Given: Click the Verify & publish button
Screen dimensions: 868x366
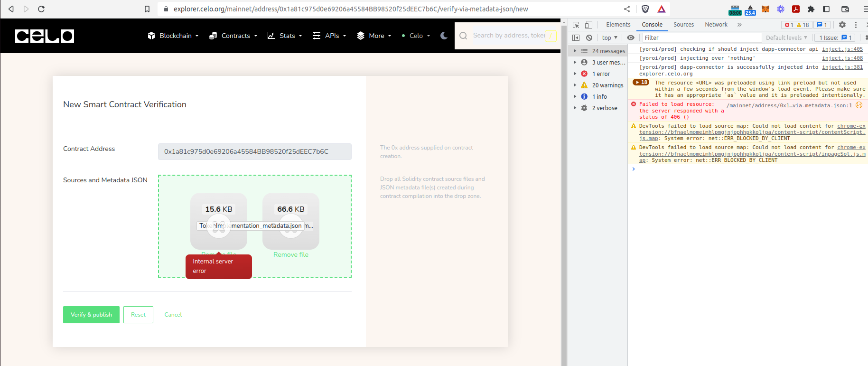Looking at the screenshot, I should tap(91, 315).
